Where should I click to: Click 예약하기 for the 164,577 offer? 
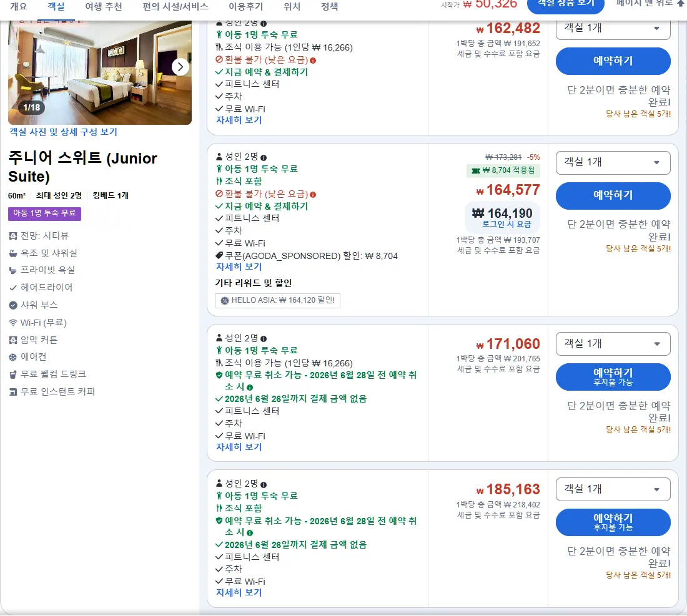(613, 195)
